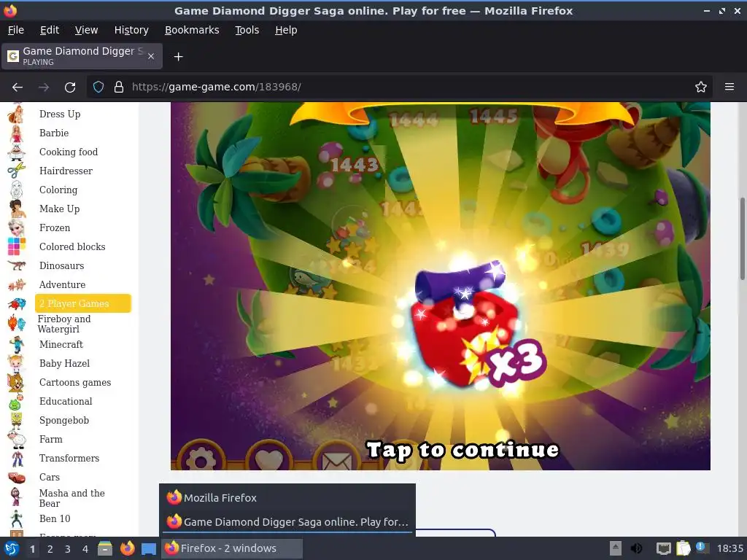Click the Barbie category icon

(17, 133)
